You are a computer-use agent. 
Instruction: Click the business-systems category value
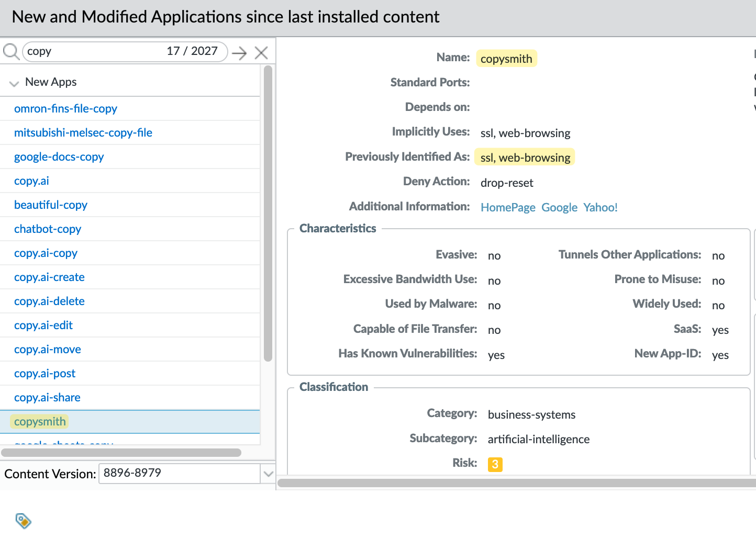tap(531, 414)
